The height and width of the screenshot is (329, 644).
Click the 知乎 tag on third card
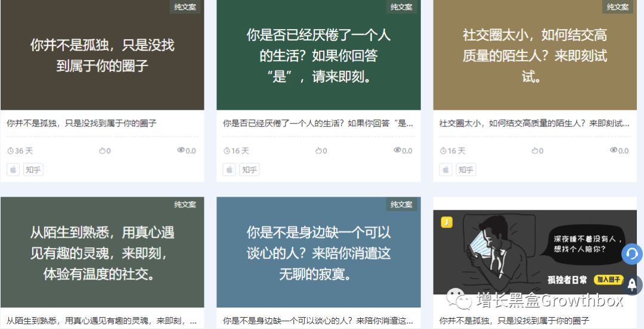pyautogui.click(x=466, y=170)
